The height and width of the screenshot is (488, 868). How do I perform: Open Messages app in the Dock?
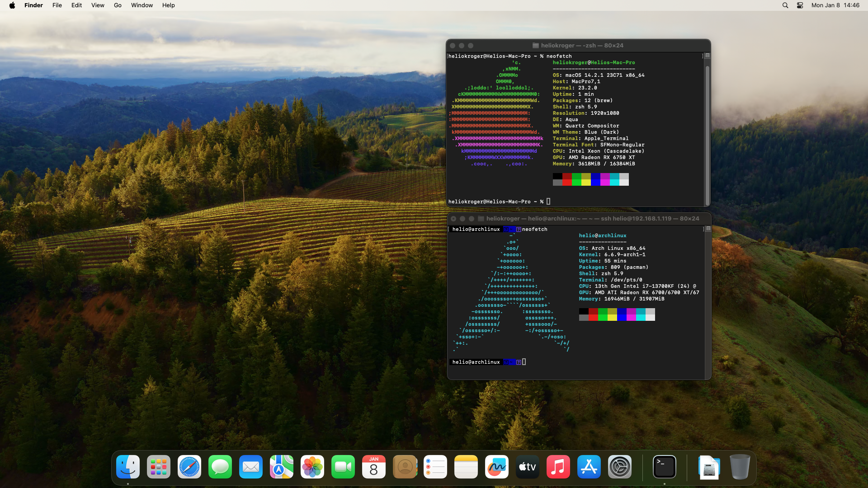point(220,467)
